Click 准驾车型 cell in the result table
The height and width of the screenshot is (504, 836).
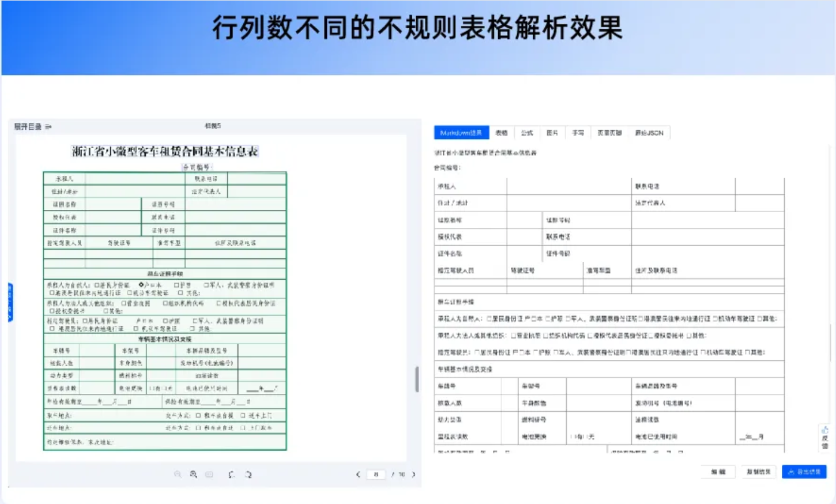point(607,270)
